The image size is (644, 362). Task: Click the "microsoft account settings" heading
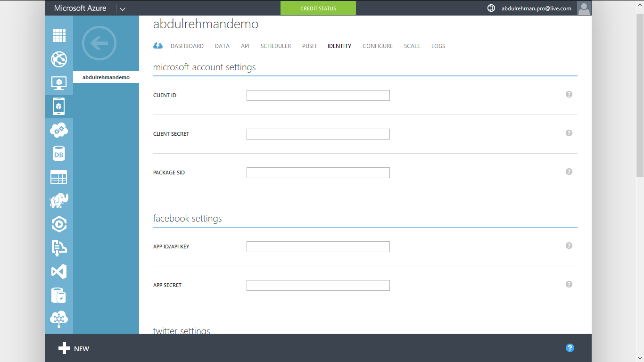tap(205, 67)
